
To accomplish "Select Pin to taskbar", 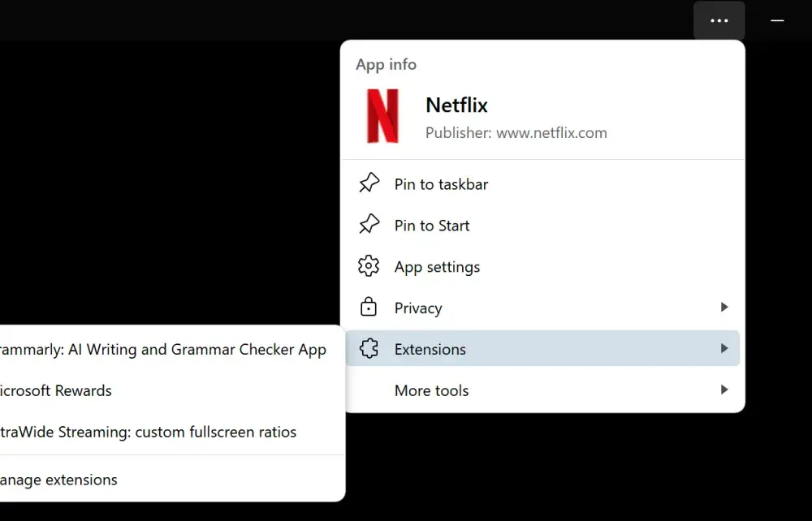I will pos(542,184).
